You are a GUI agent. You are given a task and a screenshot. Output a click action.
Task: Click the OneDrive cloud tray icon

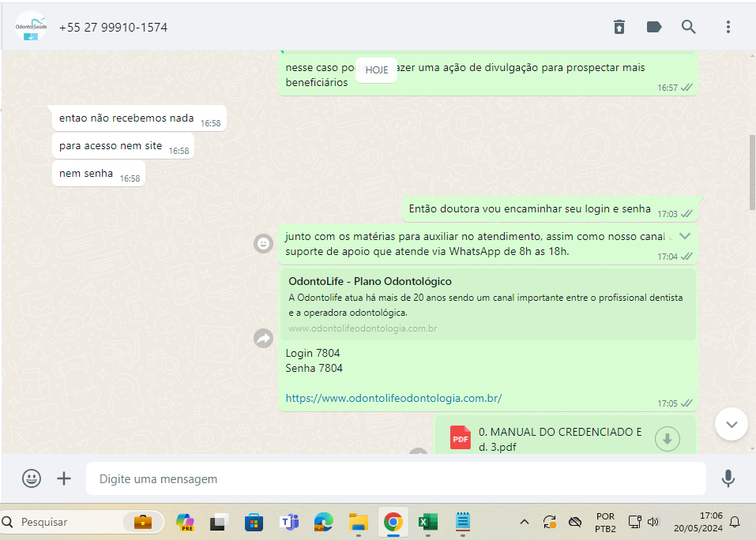tap(575, 522)
